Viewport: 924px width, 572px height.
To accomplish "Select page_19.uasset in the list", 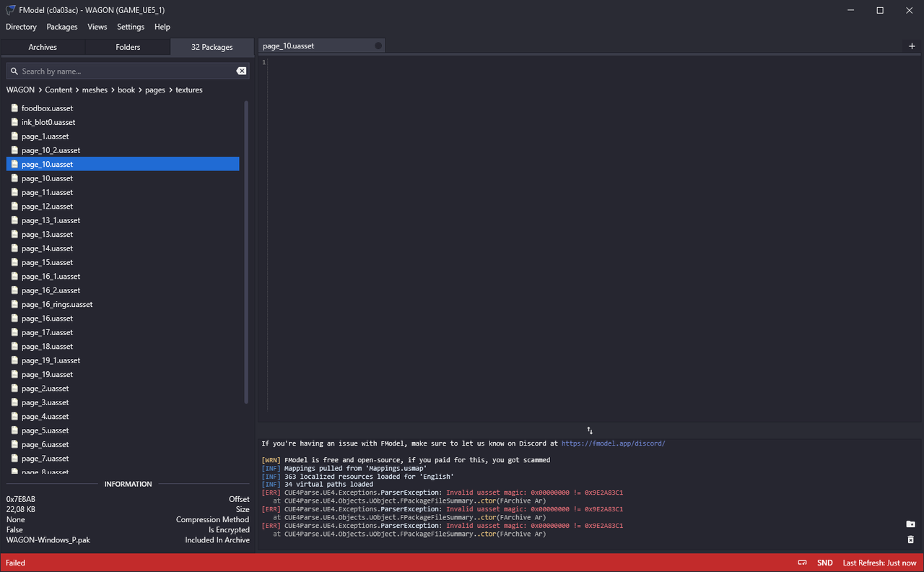I will [123, 375].
